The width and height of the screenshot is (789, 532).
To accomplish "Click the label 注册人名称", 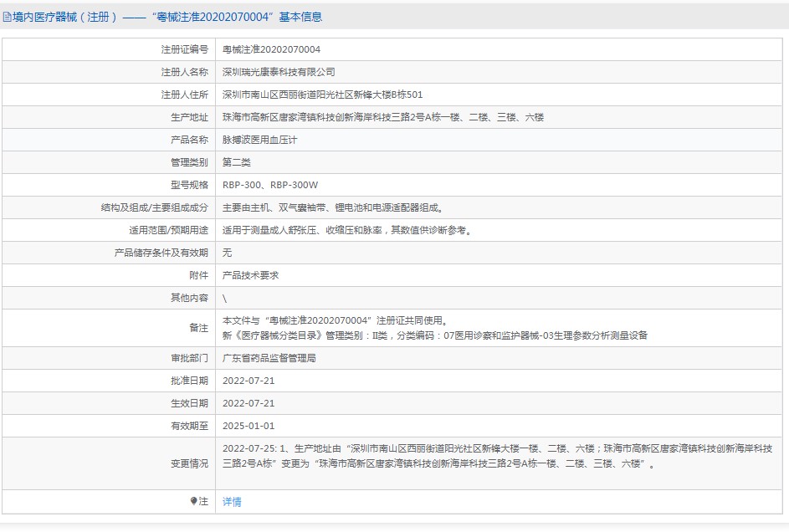I will 184,72.
